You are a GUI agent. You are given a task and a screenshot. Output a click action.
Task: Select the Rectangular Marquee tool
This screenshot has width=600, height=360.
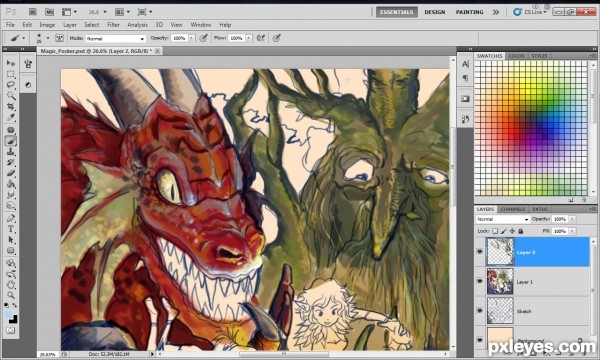tap(11, 74)
